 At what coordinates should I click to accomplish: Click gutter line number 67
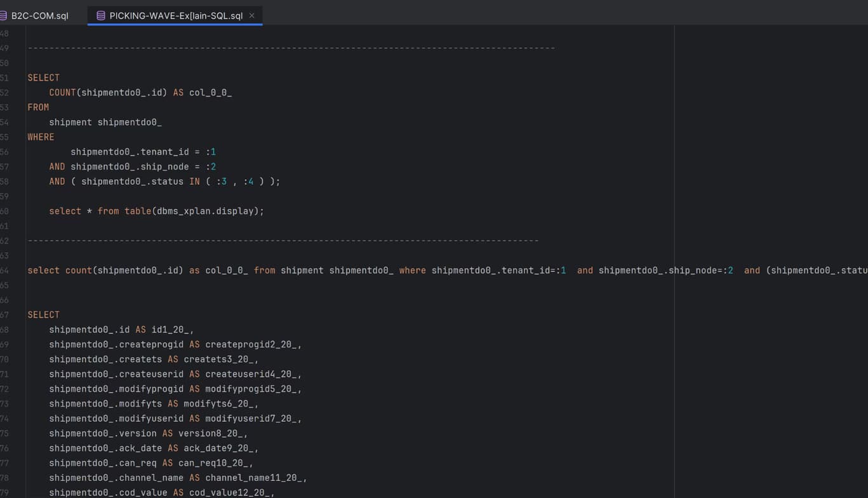coord(4,315)
